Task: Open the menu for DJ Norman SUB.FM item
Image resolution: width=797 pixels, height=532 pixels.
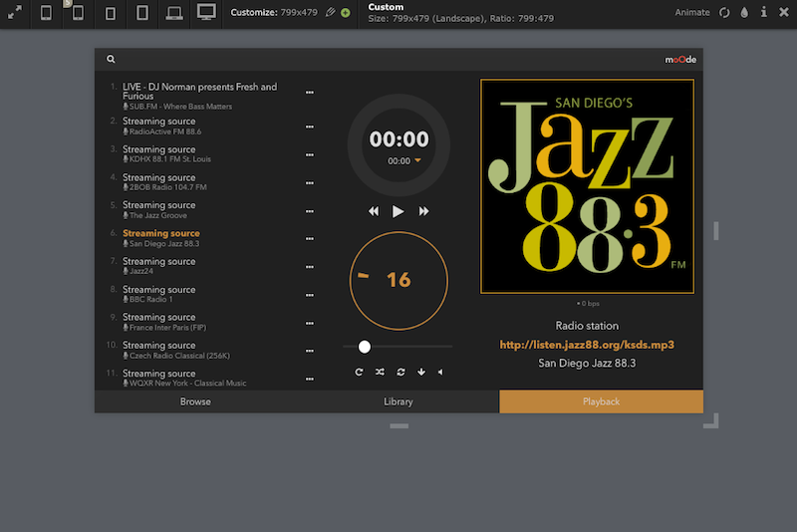Action: [x=310, y=93]
